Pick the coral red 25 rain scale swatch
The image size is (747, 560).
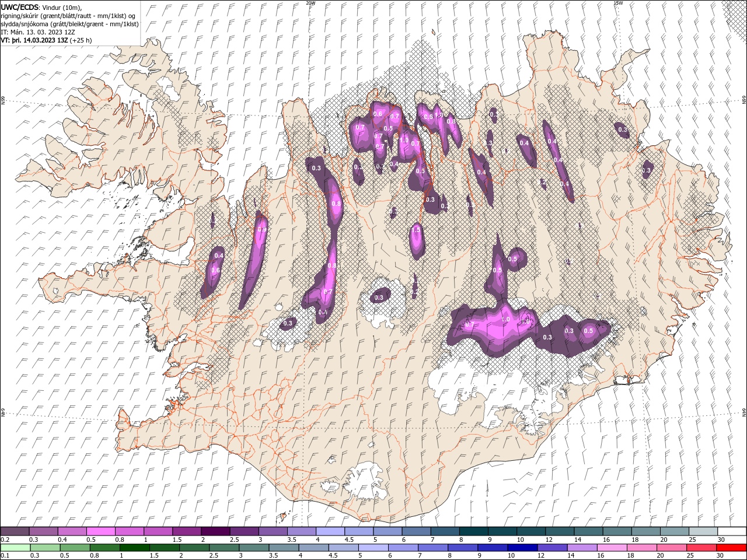701,548
